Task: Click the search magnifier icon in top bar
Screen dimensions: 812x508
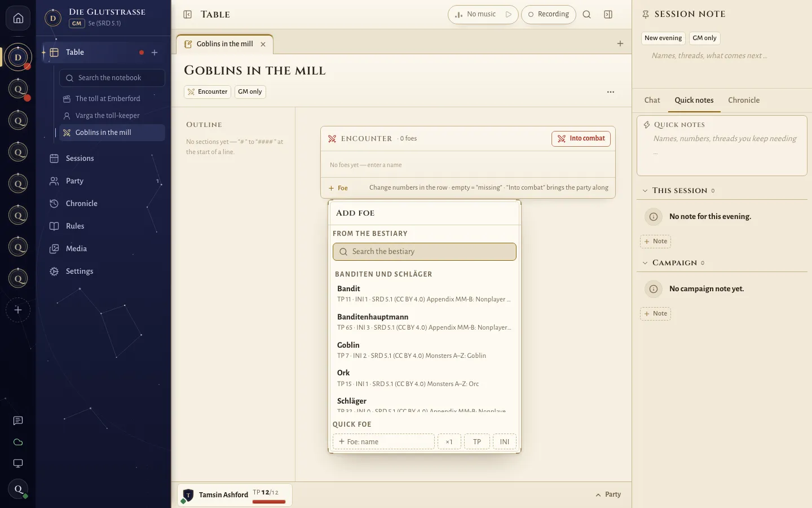Action: tap(586, 15)
